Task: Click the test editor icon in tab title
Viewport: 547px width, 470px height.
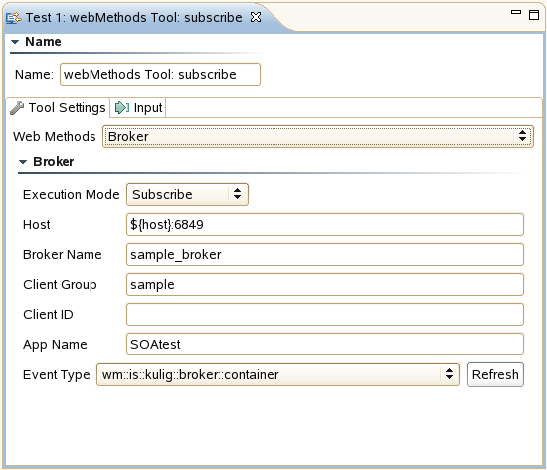Action: point(14,17)
